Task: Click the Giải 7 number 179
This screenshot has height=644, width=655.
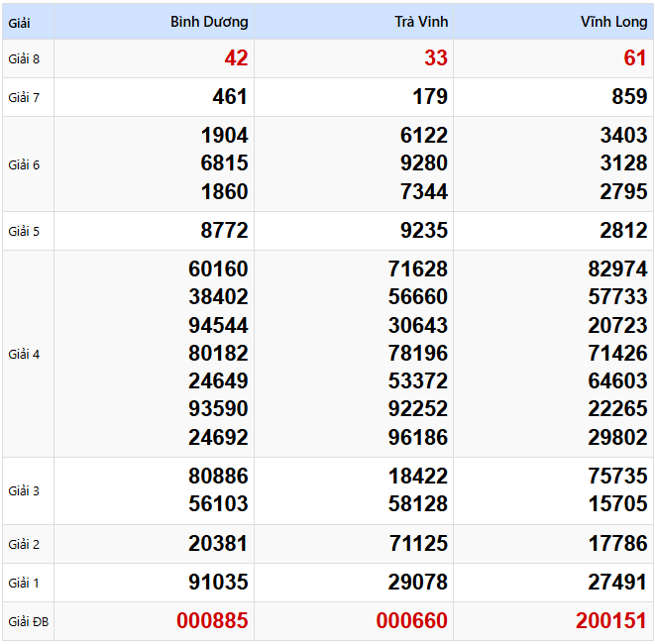Action: tap(429, 97)
